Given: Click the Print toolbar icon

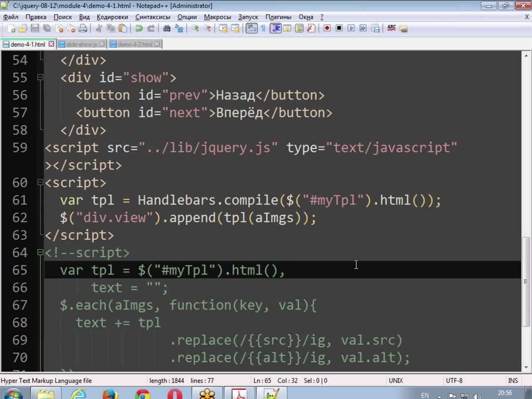Looking at the screenshot, I should click(x=83, y=28).
